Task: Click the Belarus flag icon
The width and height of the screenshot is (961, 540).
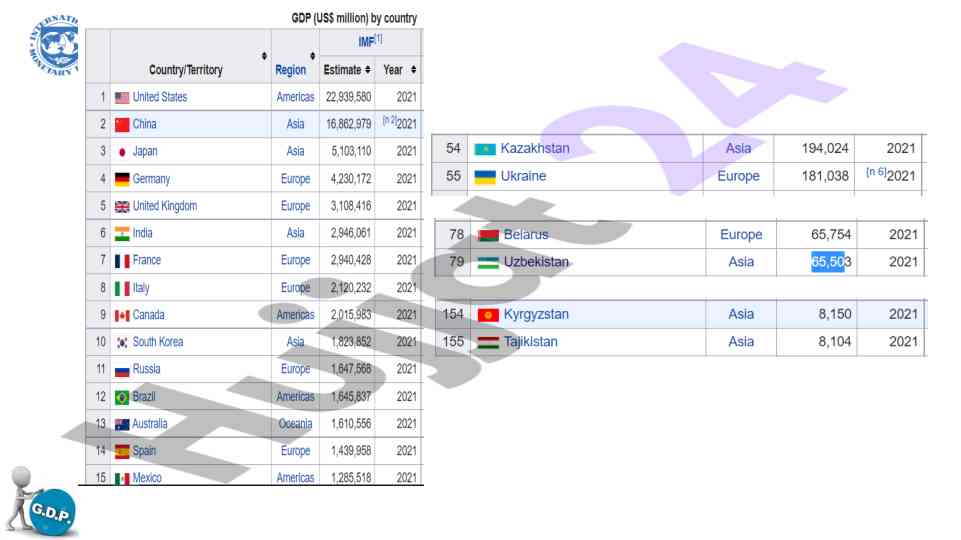Action: pos(488,235)
